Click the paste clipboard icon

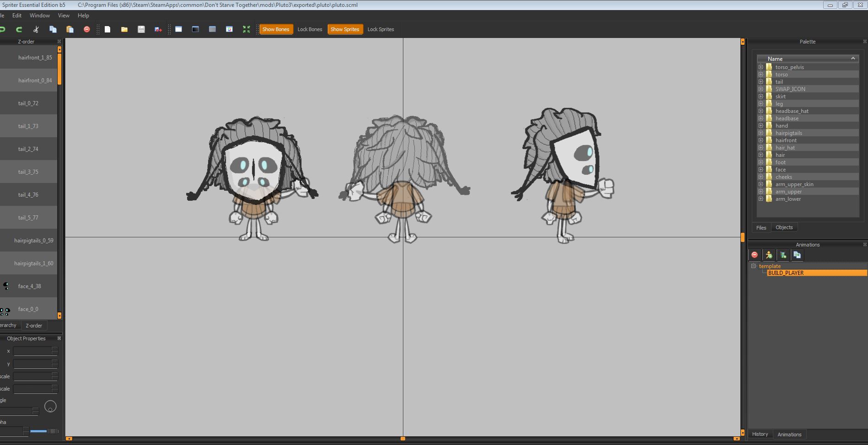click(x=70, y=29)
